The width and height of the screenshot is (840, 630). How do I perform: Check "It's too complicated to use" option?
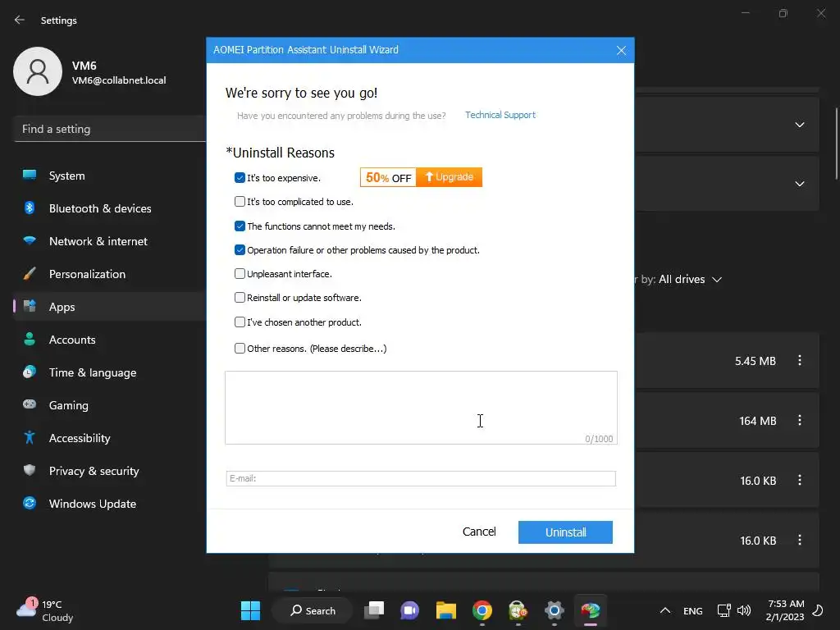pyautogui.click(x=240, y=202)
